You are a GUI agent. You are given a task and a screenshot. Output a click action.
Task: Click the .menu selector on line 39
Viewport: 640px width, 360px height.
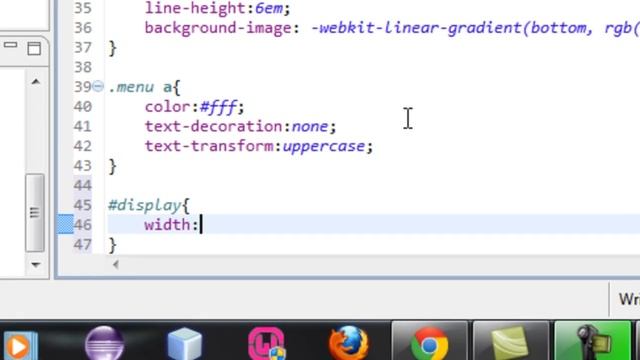tap(131, 87)
